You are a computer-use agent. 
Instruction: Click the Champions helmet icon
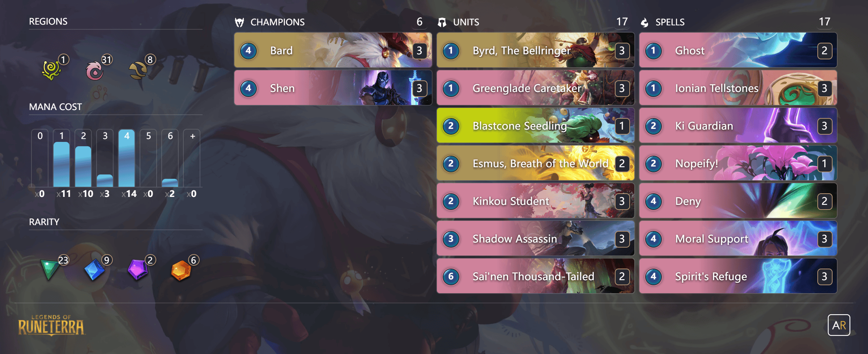[x=239, y=22]
